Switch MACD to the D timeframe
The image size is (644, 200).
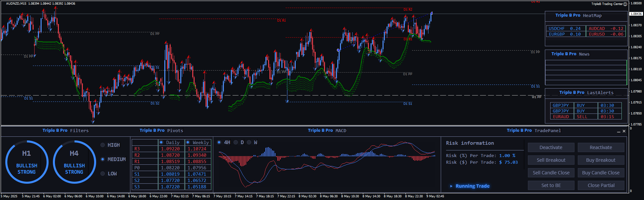(x=236, y=142)
